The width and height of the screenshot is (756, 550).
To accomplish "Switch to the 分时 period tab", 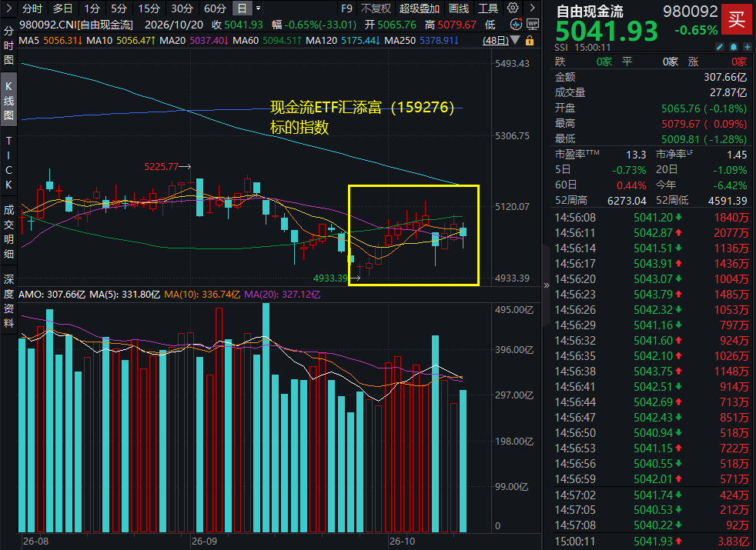I will click(32, 8).
